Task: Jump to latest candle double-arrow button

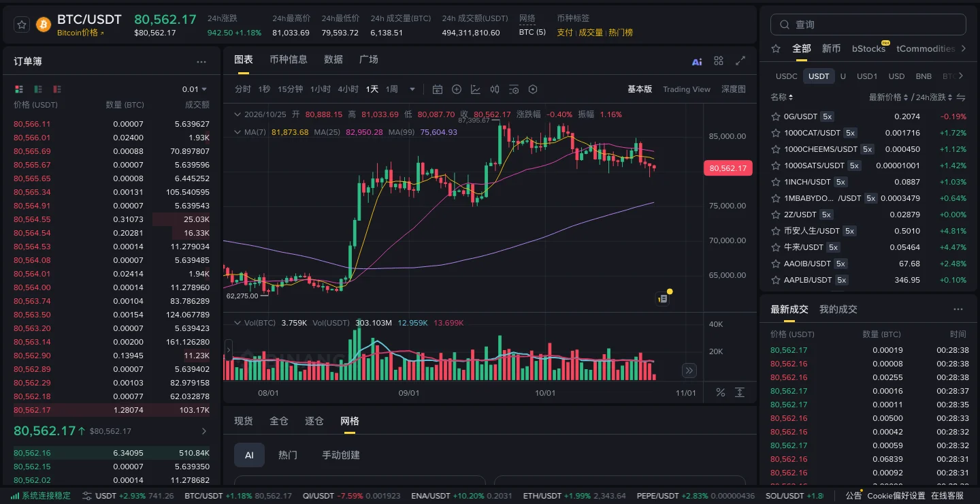Action: [689, 371]
